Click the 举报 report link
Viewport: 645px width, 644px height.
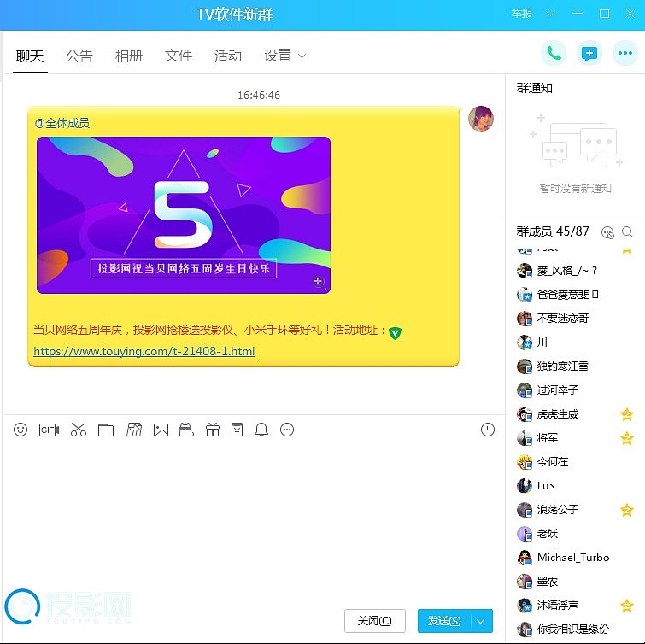tap(522, 14)
